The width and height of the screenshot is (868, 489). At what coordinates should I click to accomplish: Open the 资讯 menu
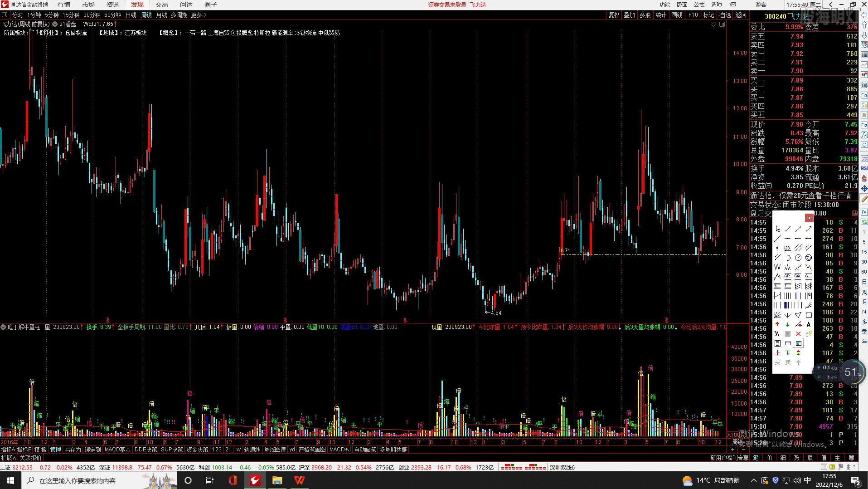(113, 5)
